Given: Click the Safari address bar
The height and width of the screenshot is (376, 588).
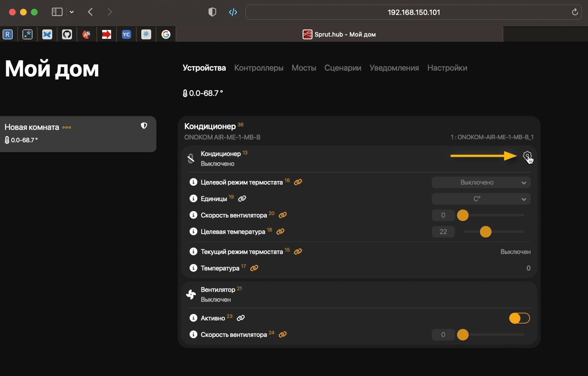Looking at the screenshot, I should click(413, 12).
